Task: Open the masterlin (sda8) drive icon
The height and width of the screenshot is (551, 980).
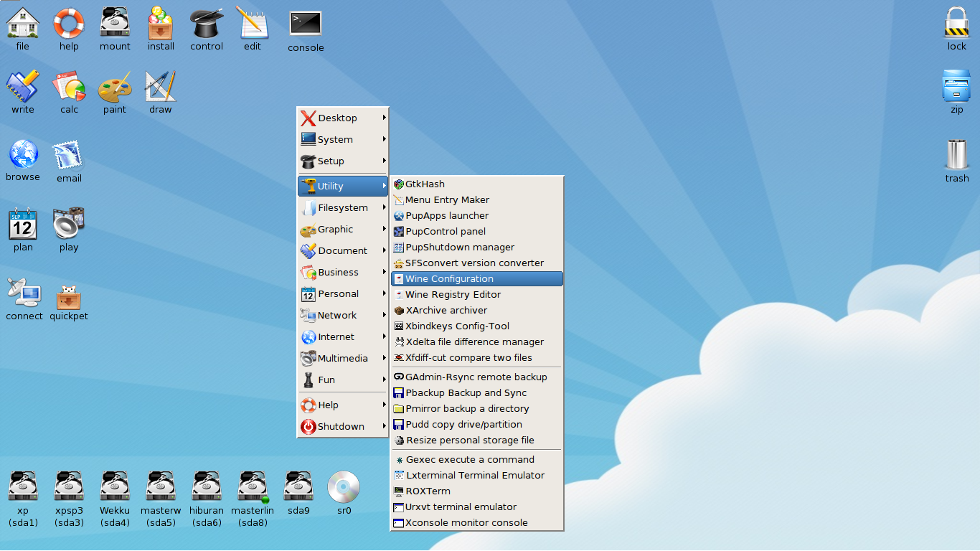Action: pos(253,486)
